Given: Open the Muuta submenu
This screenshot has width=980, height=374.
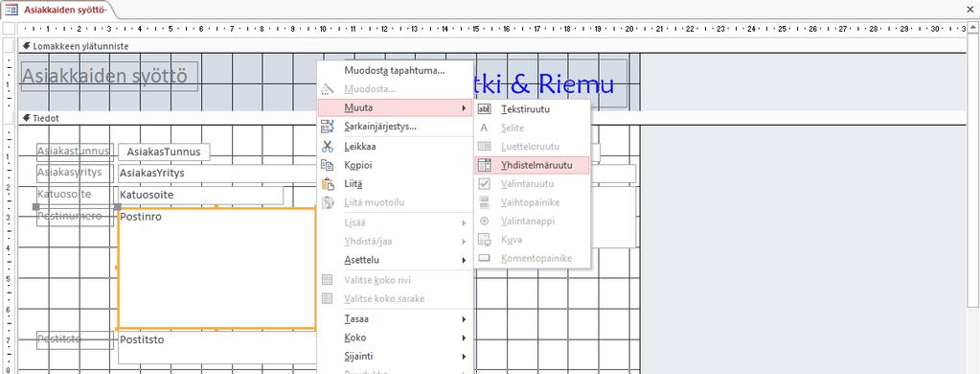Looking at the screenshot, I should click(395, 107).
